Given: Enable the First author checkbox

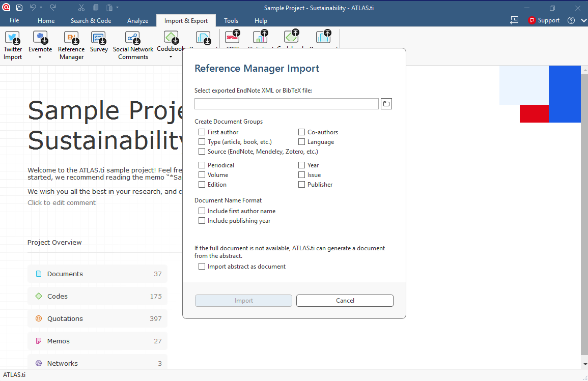Looking at the screenshot, I should pos(202,132).
